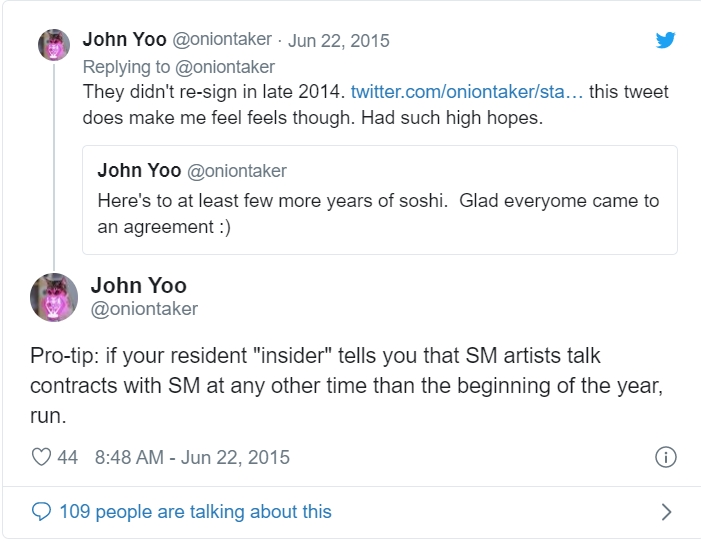Click the @oniontaker handle below the main name

[144, 309]
